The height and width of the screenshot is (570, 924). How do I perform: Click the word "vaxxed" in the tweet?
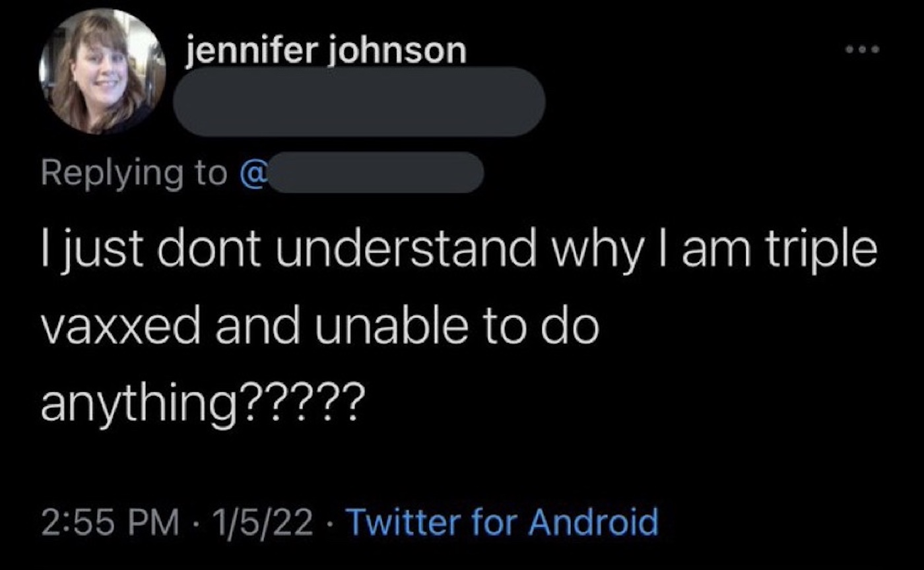123,327
